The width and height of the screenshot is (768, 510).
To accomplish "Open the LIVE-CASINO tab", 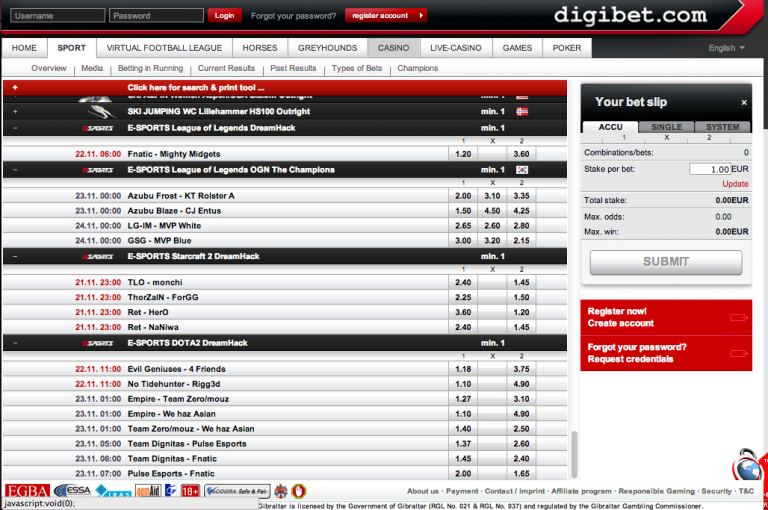I will pos(456,48).
